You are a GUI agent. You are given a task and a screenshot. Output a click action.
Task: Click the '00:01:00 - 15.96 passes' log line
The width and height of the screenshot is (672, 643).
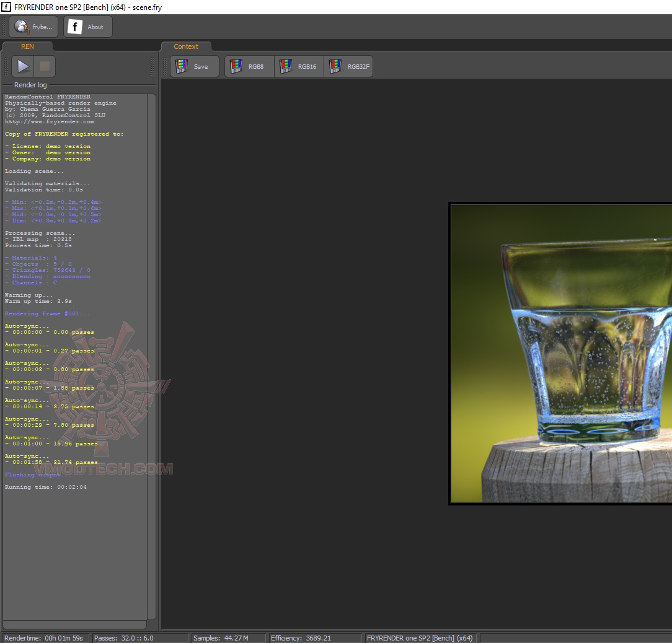(x=51, y=444)
